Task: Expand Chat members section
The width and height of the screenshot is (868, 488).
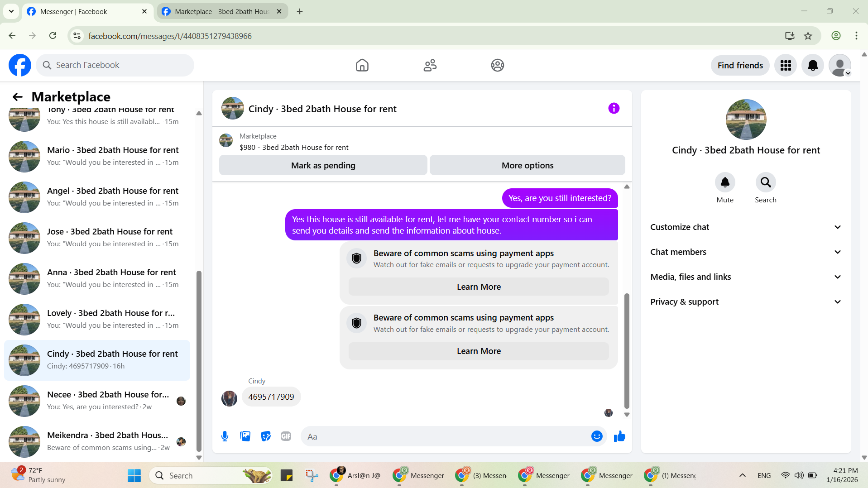Action: 746,252
